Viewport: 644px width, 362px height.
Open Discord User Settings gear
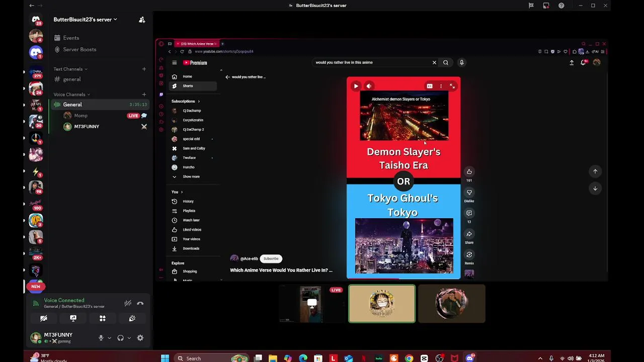[x=140, y=338]
